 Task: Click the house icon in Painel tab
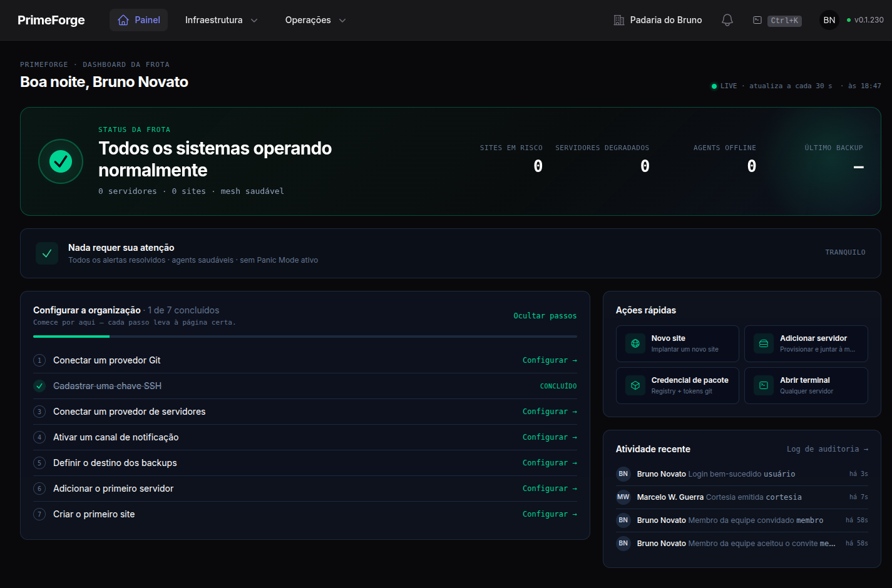pyautogui.click(x=123, y=20)
